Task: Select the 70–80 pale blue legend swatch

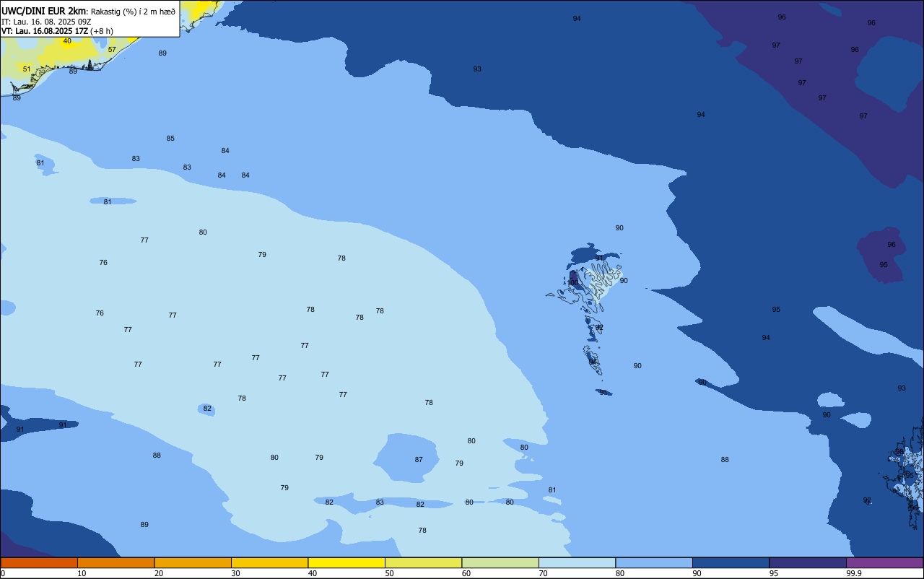Action: point(577,562)
